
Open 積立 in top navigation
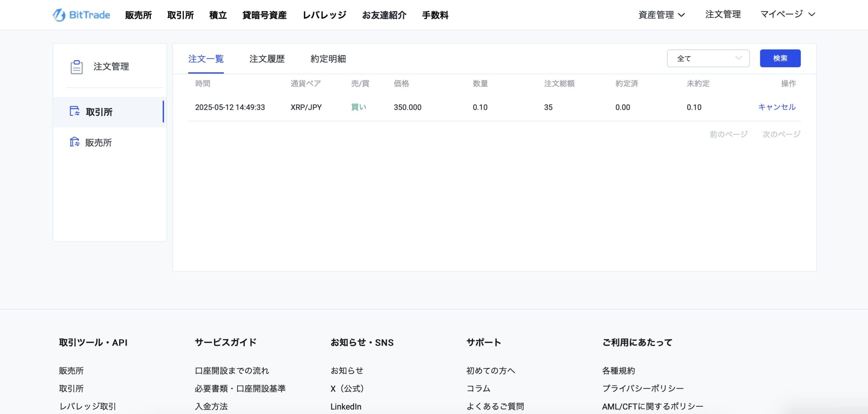point(218,15)
